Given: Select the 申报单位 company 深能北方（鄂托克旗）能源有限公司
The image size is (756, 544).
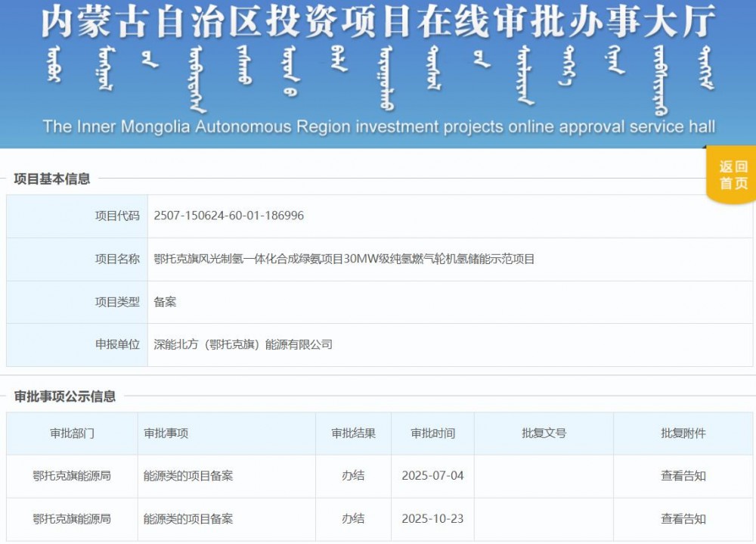Looking at the screenshot, I should point(244,344).
